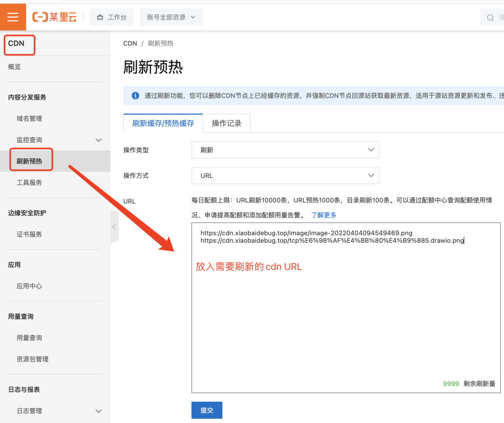Screen dimensions: 504x423
Task: Open the 操作方式 dropdown showing URL
Action: point(285,176)
